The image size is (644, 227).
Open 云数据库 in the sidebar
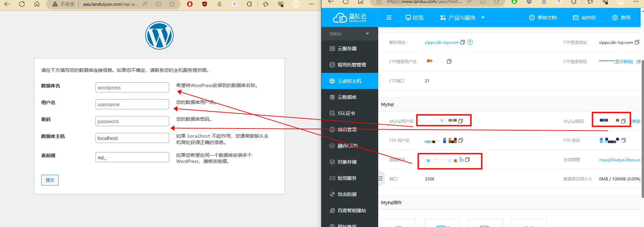pyautogui.click(x=350, y=97)
